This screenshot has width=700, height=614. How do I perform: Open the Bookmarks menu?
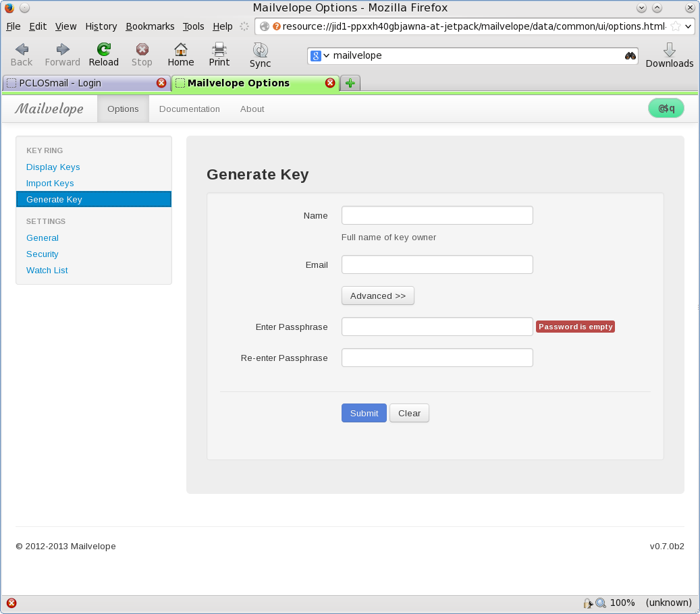tap(150, 26)
